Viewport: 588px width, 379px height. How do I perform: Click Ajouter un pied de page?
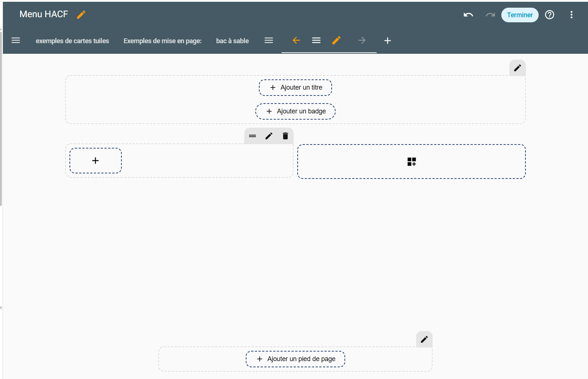click(x=295, y=359)
